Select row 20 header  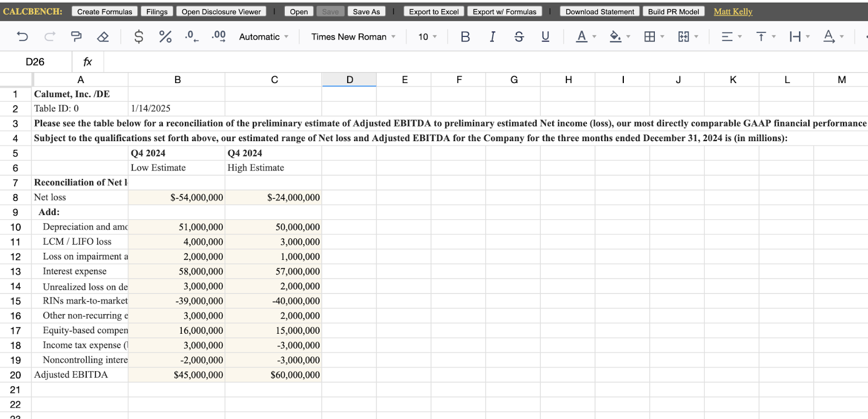[16, 375]
